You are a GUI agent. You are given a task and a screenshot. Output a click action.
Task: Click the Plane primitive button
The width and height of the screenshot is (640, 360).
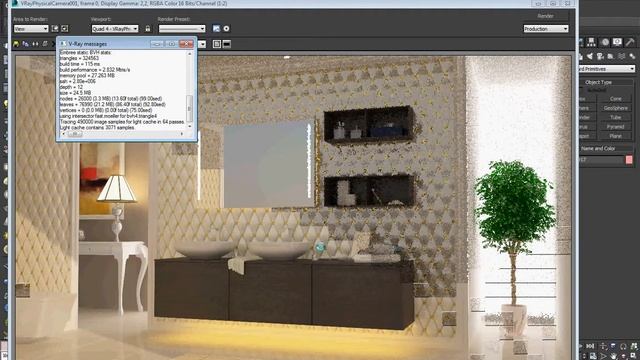pyautogui.click(x=616, y=136)
